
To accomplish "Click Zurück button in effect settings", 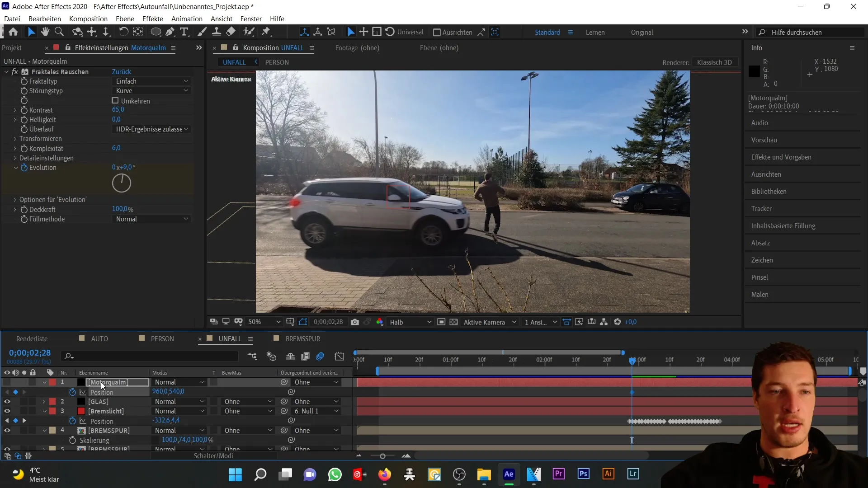I will coord(122,71).
